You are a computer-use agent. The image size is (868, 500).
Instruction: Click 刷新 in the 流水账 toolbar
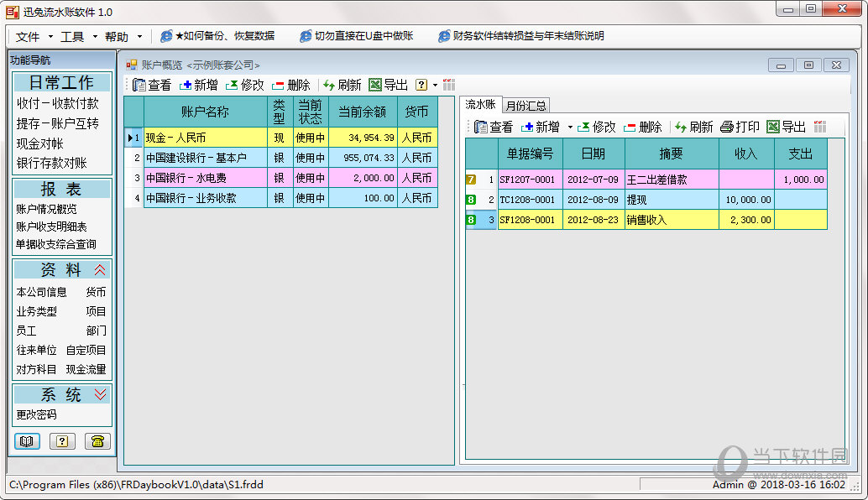pyautogui.click(x=693, y=127)
